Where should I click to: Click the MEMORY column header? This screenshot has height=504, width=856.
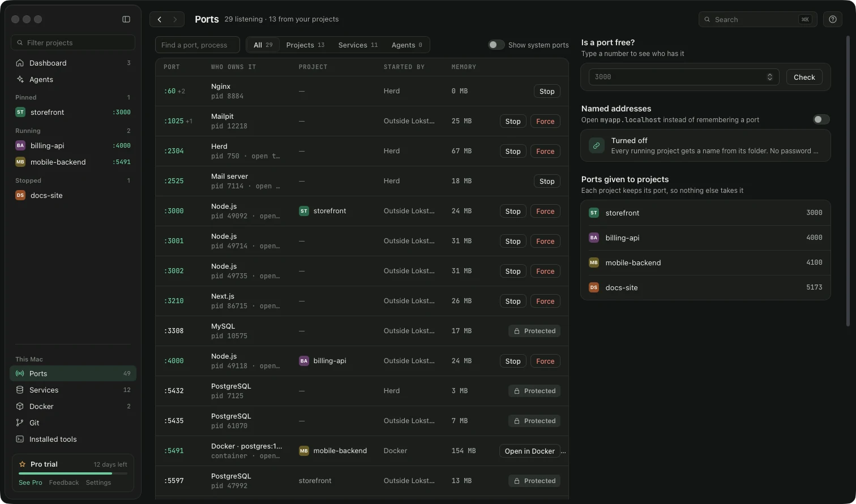pyautogui.click(x=464, y=67)
